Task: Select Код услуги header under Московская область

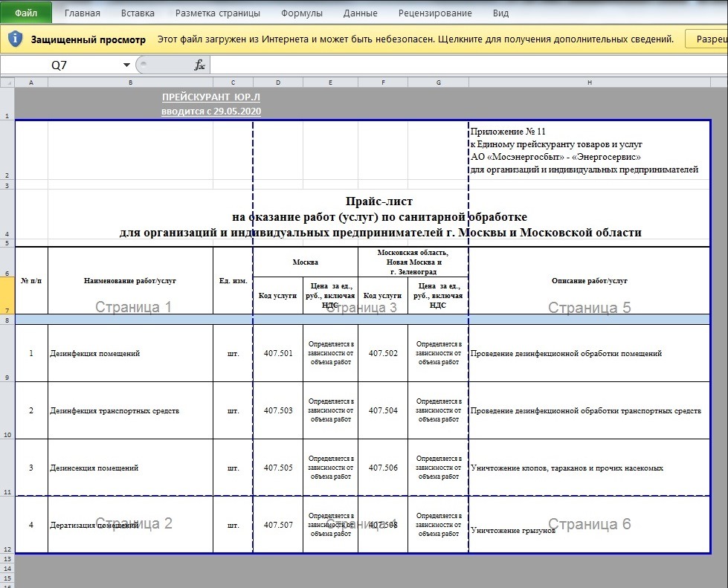Action: click(x=383, y=296)
